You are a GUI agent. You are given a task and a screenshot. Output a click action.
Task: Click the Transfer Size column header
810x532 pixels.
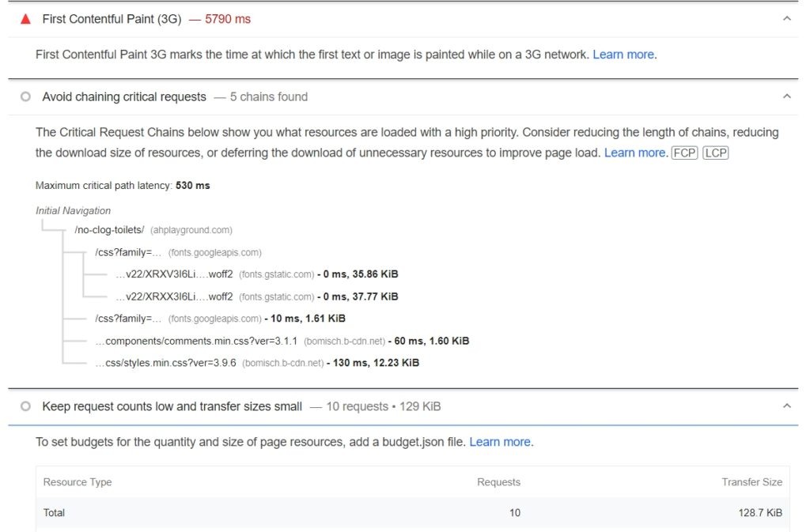pyautogui.click(x=751, y=482)
